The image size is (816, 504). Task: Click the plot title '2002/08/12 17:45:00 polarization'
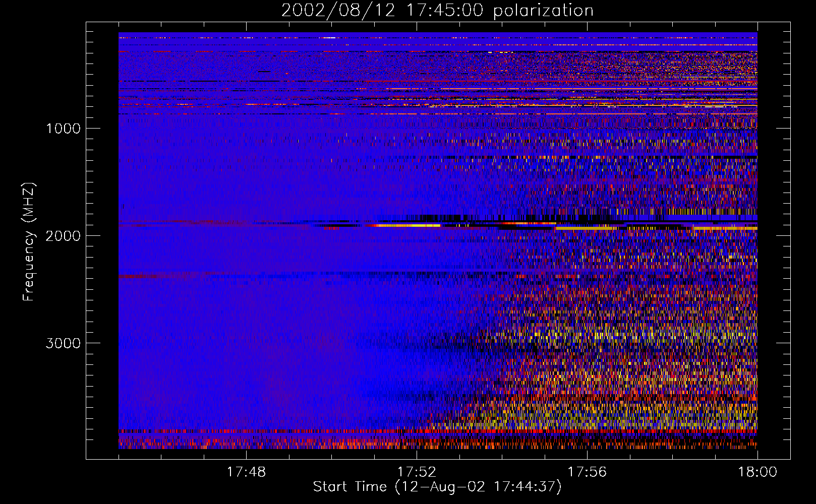point(437,11)
